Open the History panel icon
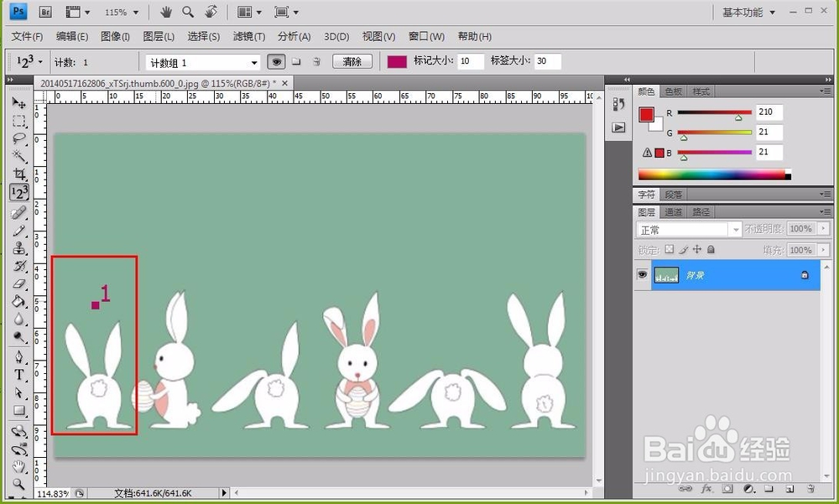 (618, 104)
